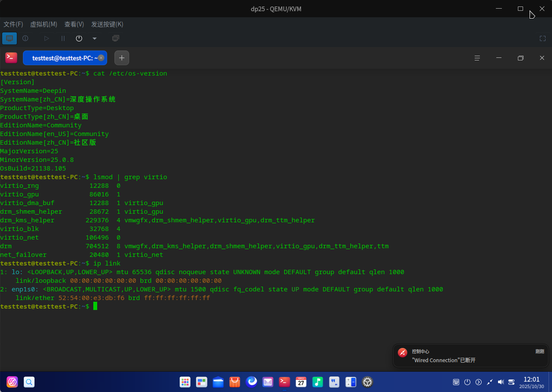Click the Run virtual machine play icon
Image resolution: width=552 pixels, height=392 pixels.
[x=47, y=38]
